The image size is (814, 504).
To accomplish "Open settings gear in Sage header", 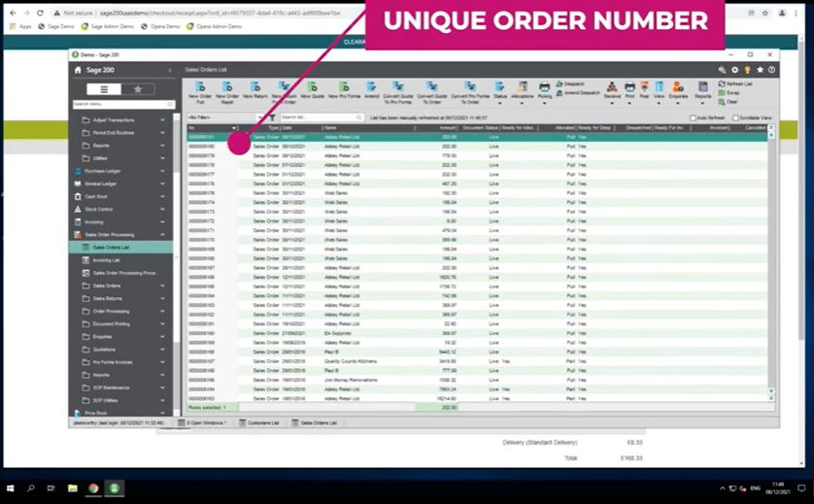I will pos(734,70).
